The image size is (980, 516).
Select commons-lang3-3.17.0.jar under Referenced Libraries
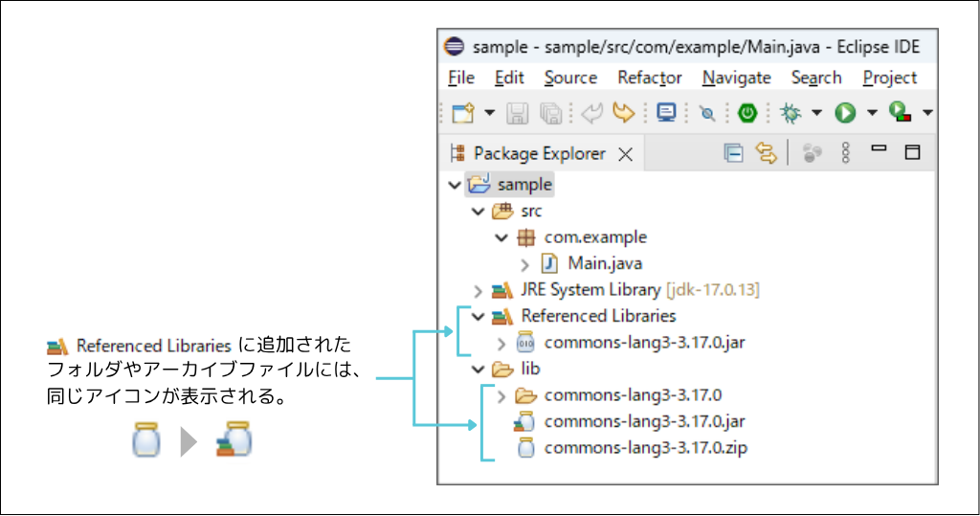[644, 343]
